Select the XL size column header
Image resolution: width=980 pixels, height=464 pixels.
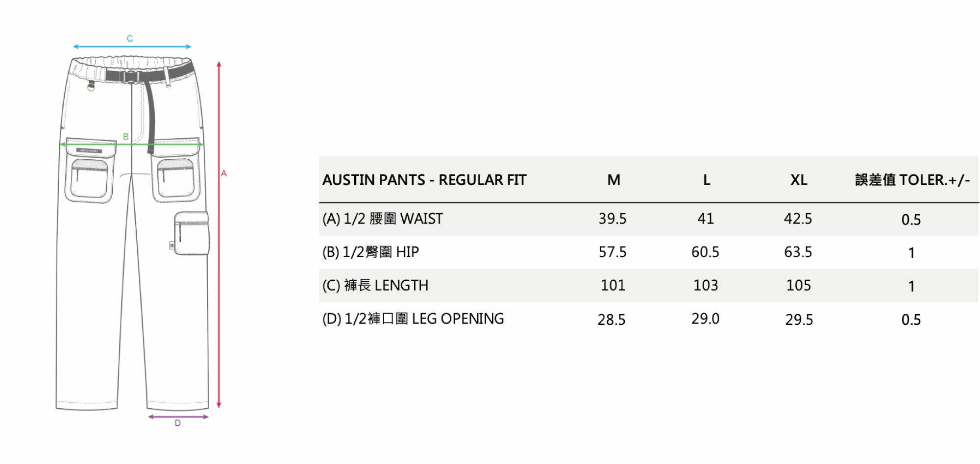point(799,180)
